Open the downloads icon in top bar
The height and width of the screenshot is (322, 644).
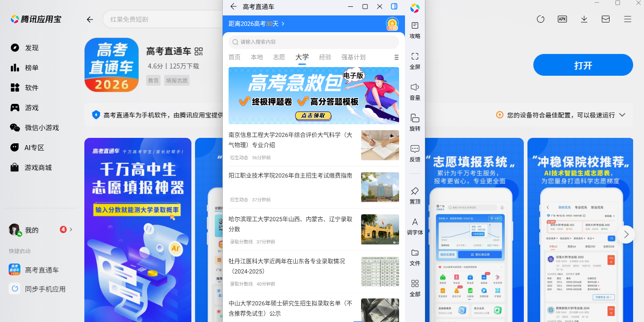point(584,19)
